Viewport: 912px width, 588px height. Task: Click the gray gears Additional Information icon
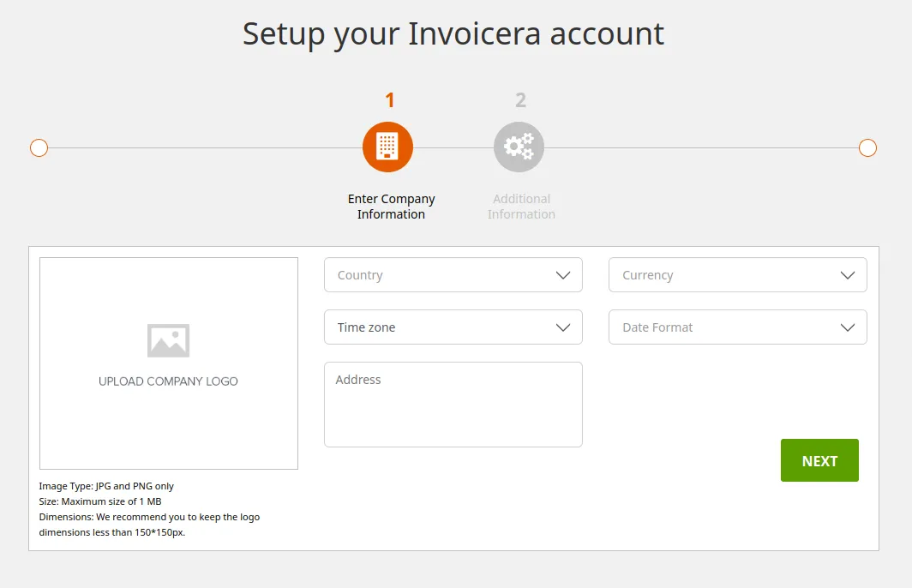tap(519, 147)
